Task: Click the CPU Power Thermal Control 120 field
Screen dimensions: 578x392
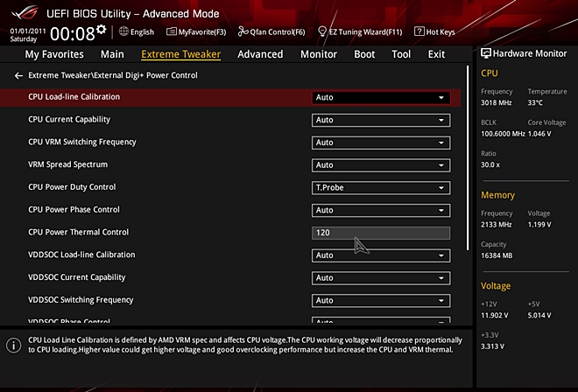Action: 381,233
